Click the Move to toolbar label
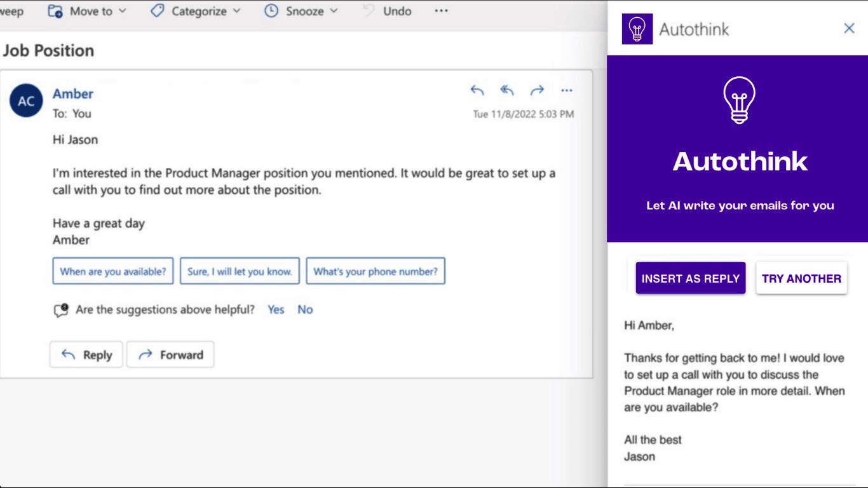This screenshot has height=488, width=868. point(91,11)
